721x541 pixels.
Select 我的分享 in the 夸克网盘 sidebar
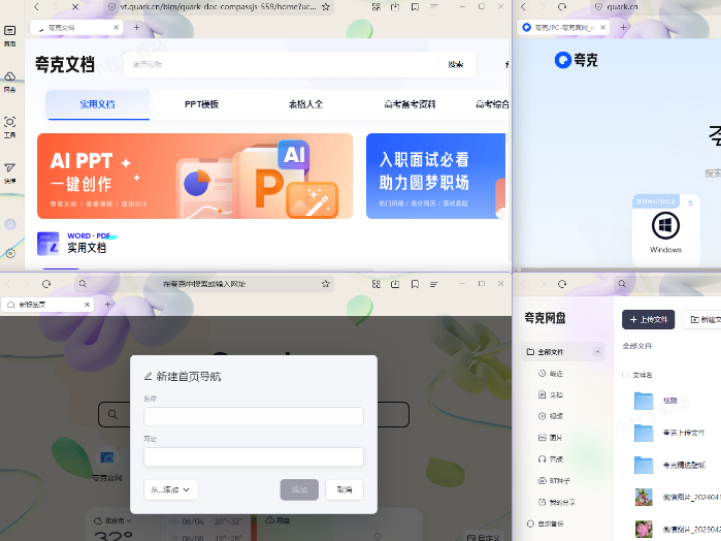[557, 502]
